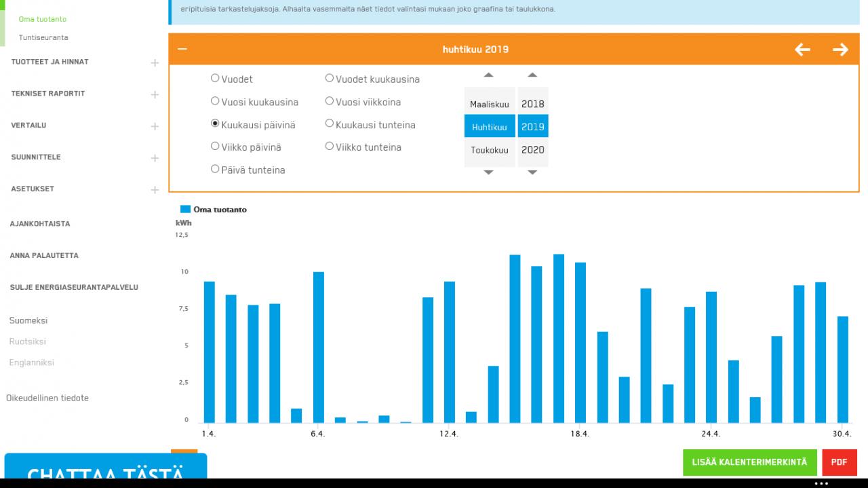Viewport: 868px width, 488px height.
Task: Export chart with PDF button
Action: [840, 462]
